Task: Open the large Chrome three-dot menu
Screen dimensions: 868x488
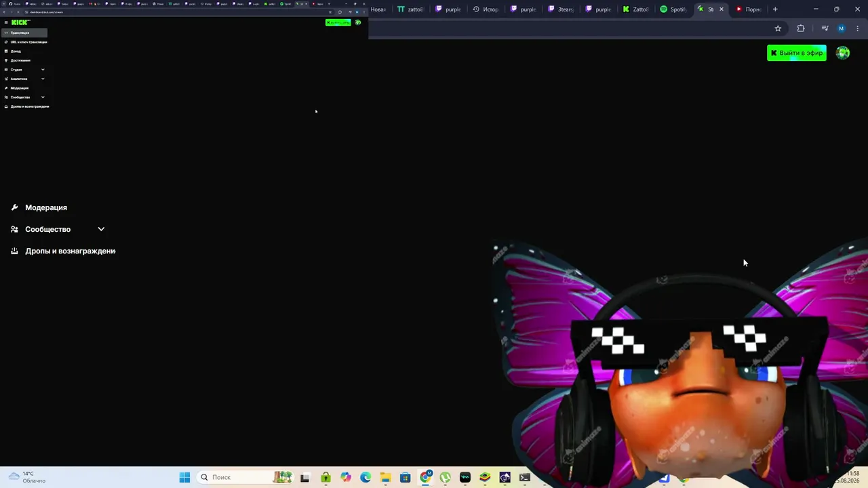Action: coord(857,28)
